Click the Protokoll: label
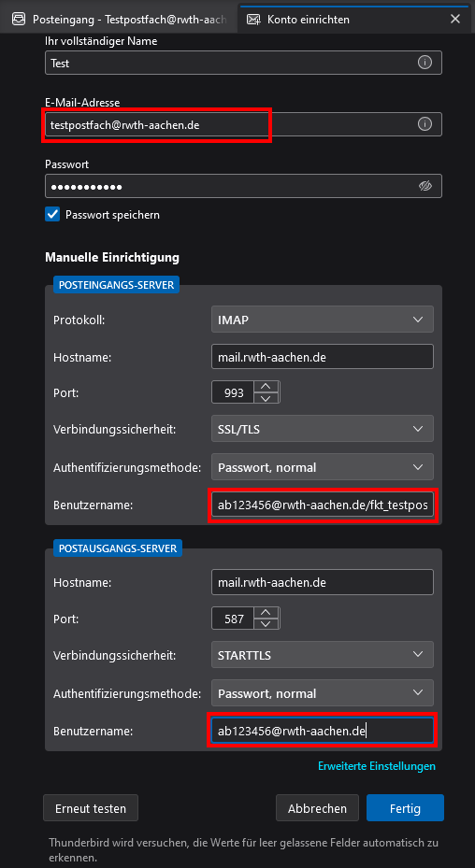 coord(79,320)
